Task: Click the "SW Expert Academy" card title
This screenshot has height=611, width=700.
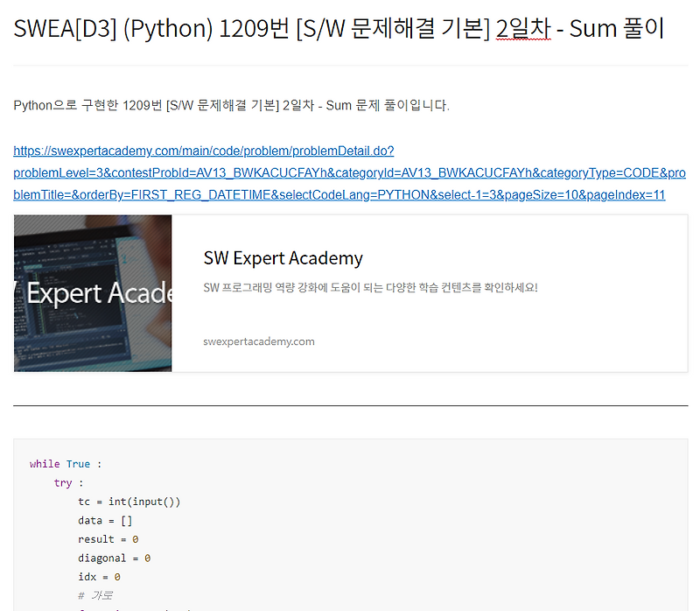Action: pyautogui.click(x=283, y=258)
